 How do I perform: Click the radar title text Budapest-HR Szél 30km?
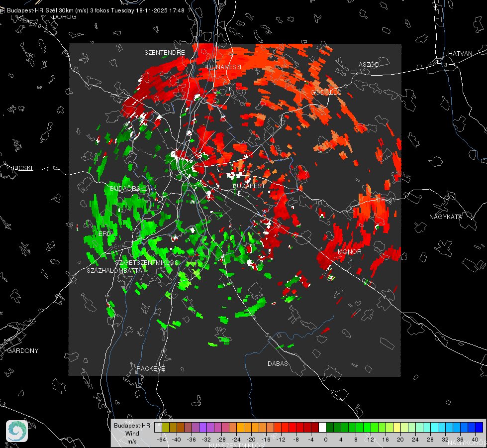click(x=41, y=10)
